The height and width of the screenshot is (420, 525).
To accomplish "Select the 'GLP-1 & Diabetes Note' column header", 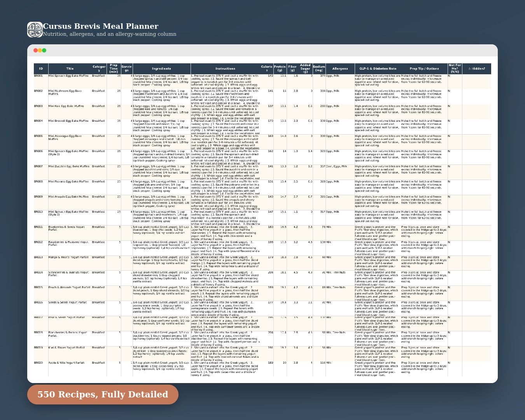I will pyautogui.click(x=378, y=68).
